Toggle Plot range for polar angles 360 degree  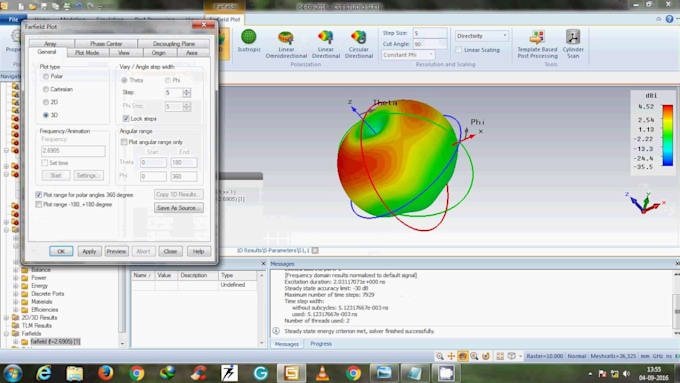39,195
